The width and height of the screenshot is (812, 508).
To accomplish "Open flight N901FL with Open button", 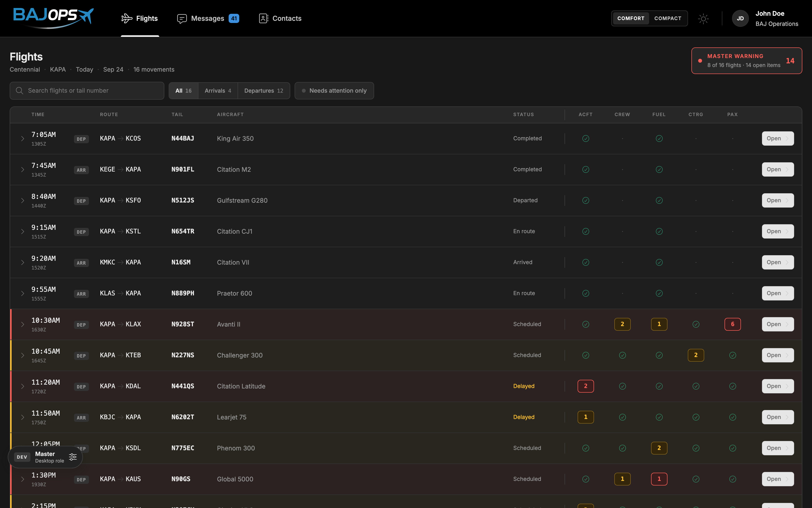I will [778, 169].
